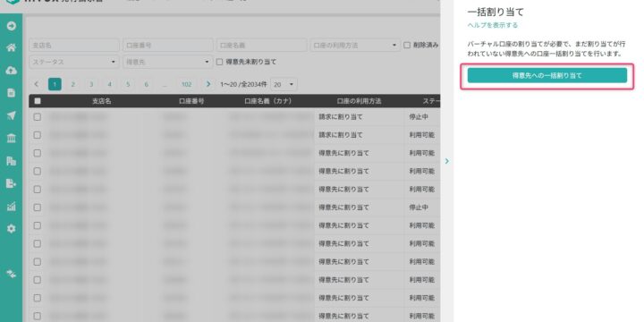Expand the sidebar with the arrow circle icon
The height and width of the screenshot is (322, 644).
click(x=11, y=26)
